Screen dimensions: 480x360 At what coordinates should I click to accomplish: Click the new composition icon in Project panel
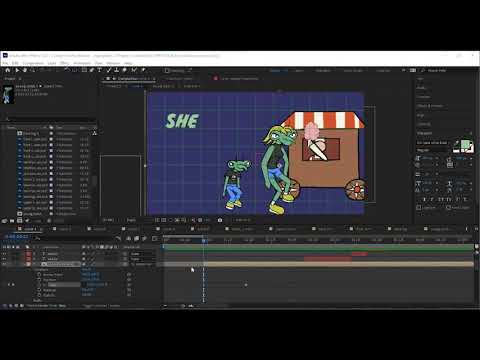tap(20, 221)
